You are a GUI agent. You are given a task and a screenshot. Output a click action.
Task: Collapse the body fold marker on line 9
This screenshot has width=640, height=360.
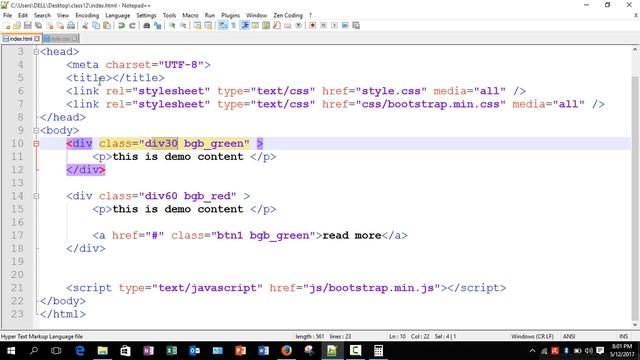point(36,131)
